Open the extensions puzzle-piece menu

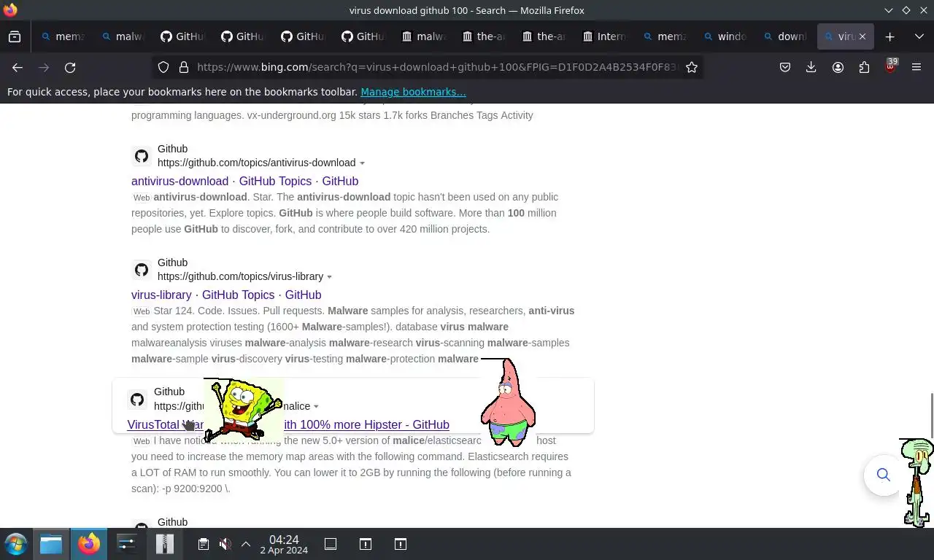pyautogui.click(x=864, y=67)
